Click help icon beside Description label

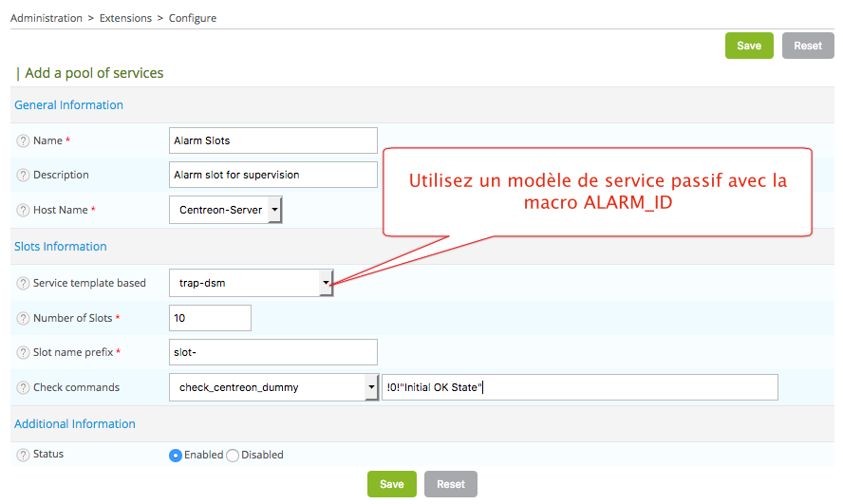[23, 176]
